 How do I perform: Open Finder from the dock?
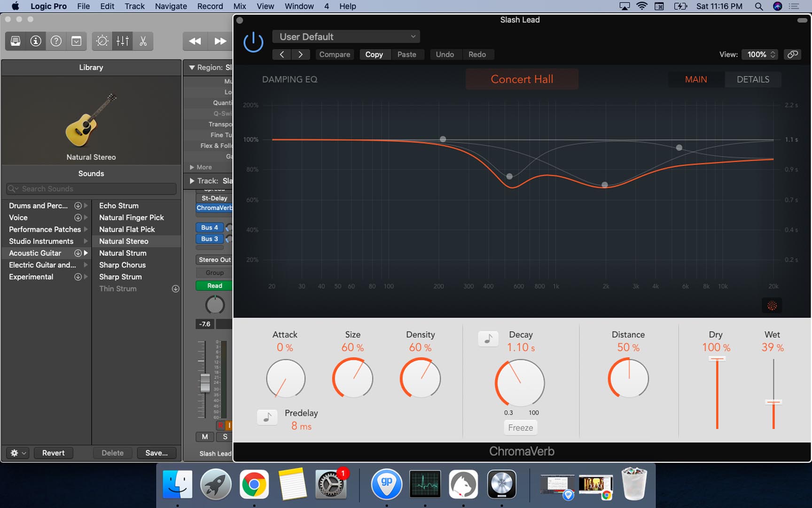click(x=178, y=484)
